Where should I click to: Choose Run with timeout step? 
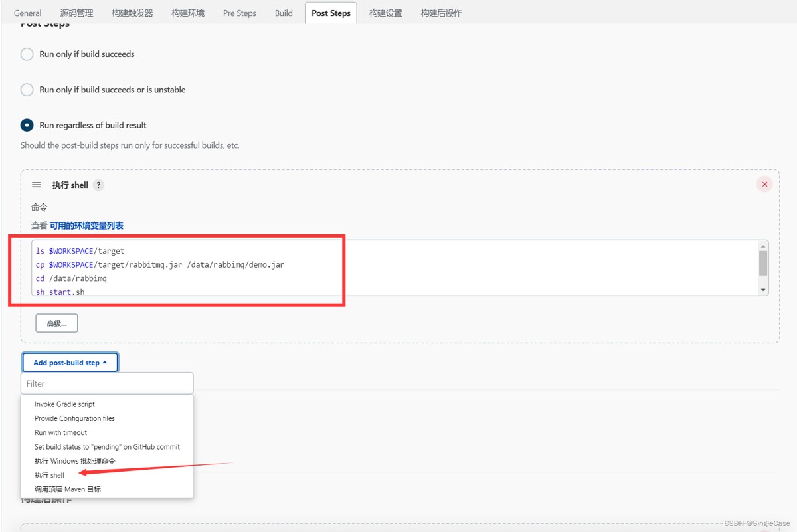[60, 433]
